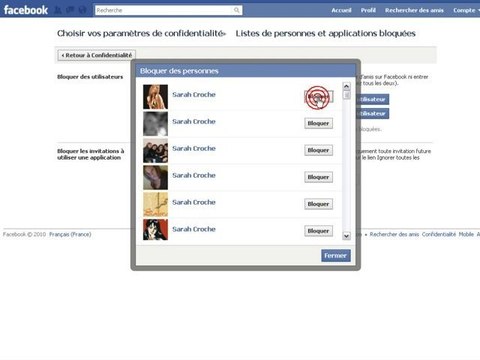Viewport: 480px width, 360px height.
Task: Open the friend requests icon
Action: (x=58, y=10)
